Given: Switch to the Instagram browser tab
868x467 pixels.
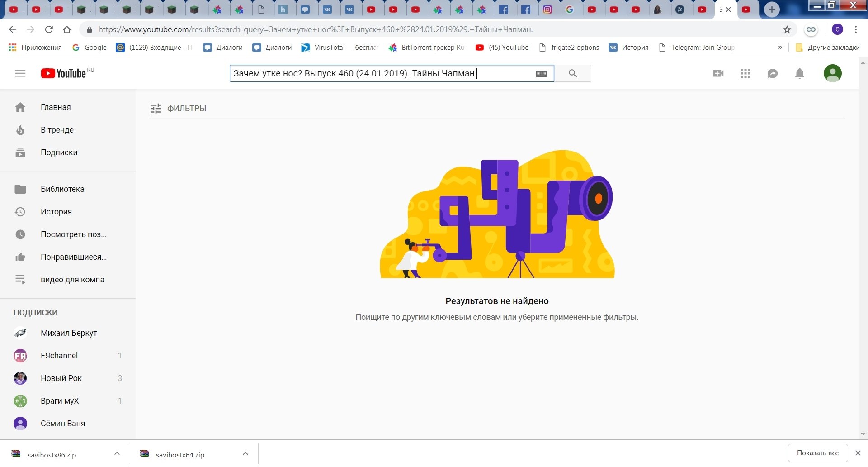Looking at the screenshot, I should click(547, 10).
